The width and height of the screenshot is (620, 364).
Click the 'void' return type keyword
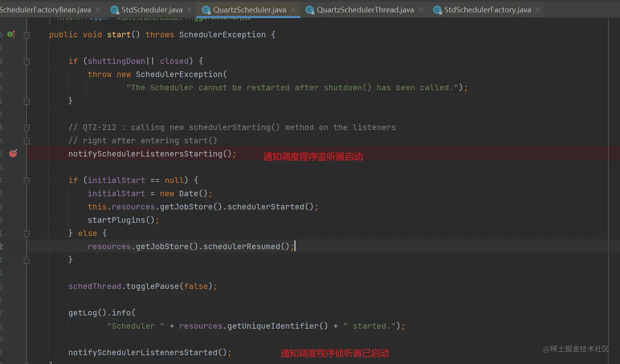[x=92, y=35]
